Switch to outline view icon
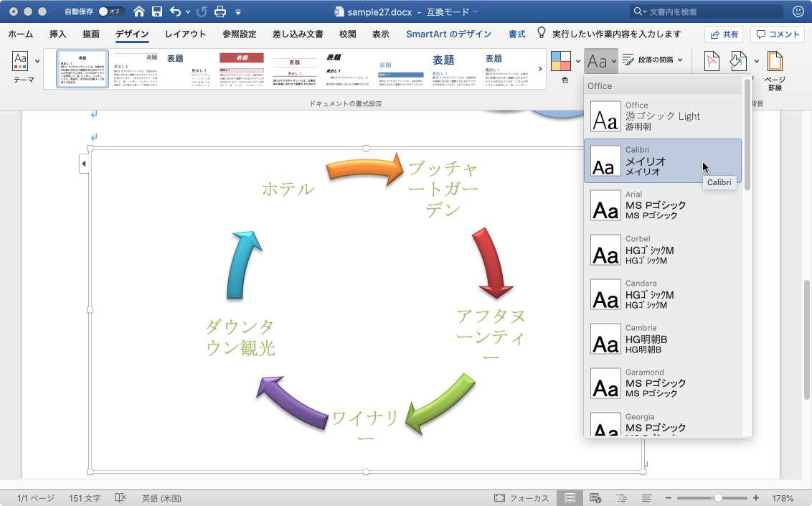The height and width of the screenshot is (506, 812). [621, 497]
